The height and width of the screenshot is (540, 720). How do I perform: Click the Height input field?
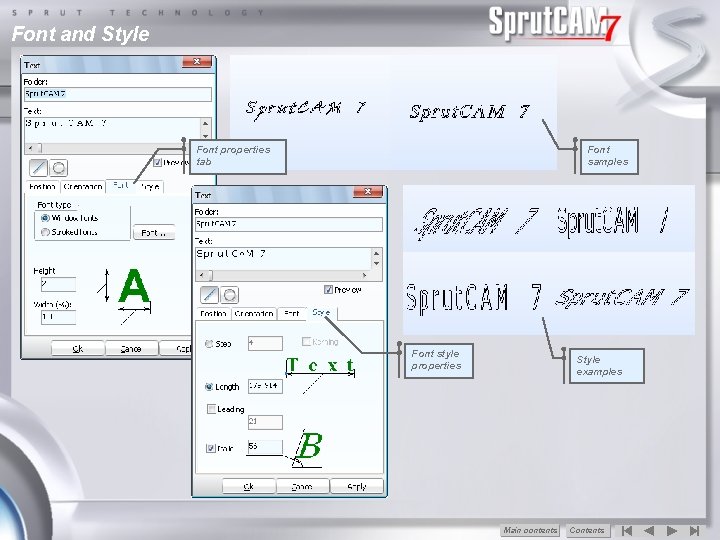pyautogui.click(x=58, y=284)
